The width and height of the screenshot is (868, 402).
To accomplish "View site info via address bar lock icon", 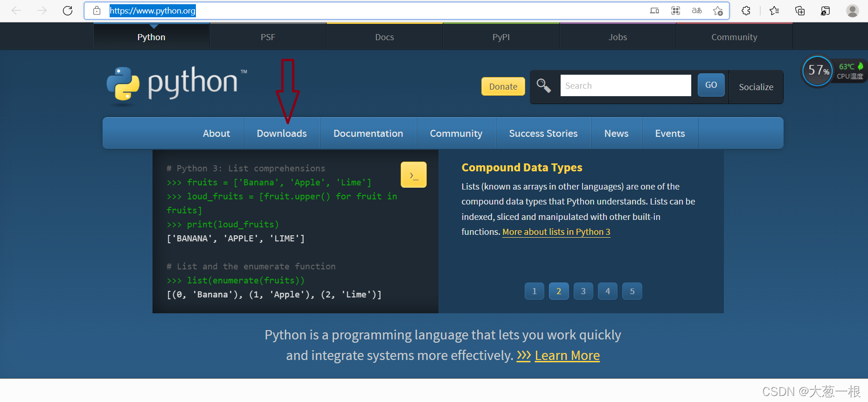I will [x=97, y=10].
